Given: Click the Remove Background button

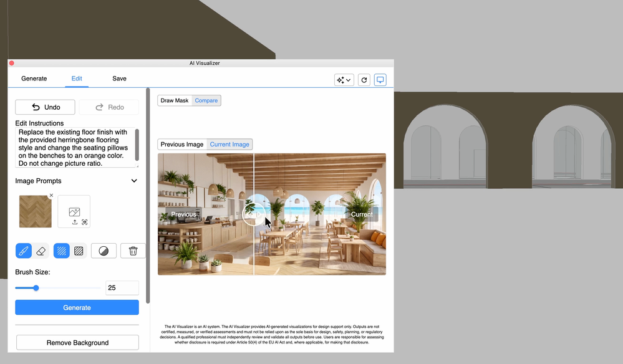Looking at the screenshot, I should pyautogui.click(x=77, y=343).
